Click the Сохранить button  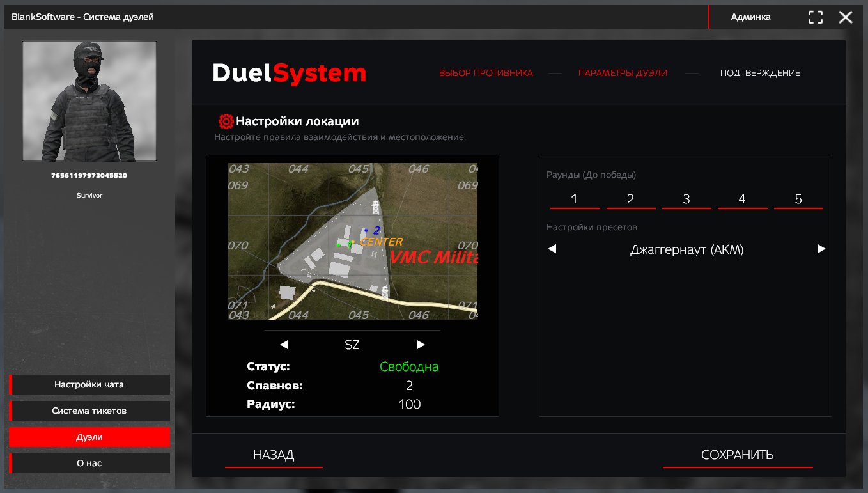pyautogui.click(x=738, y=455)
